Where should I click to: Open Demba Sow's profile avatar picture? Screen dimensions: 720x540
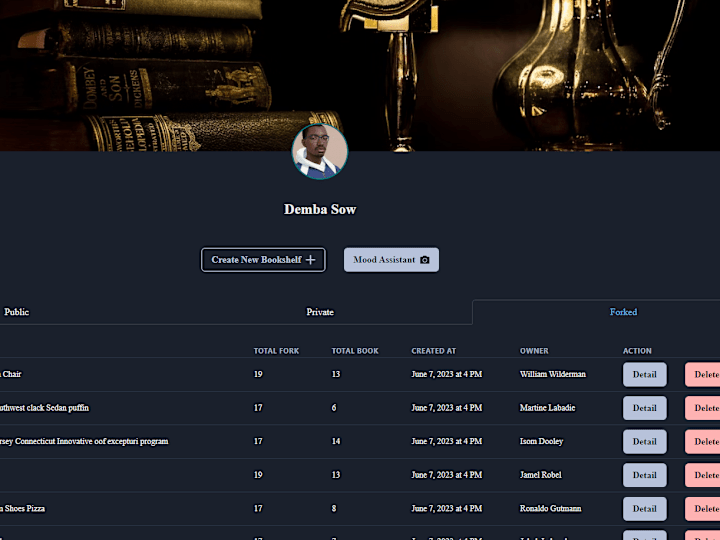point(320,151)
